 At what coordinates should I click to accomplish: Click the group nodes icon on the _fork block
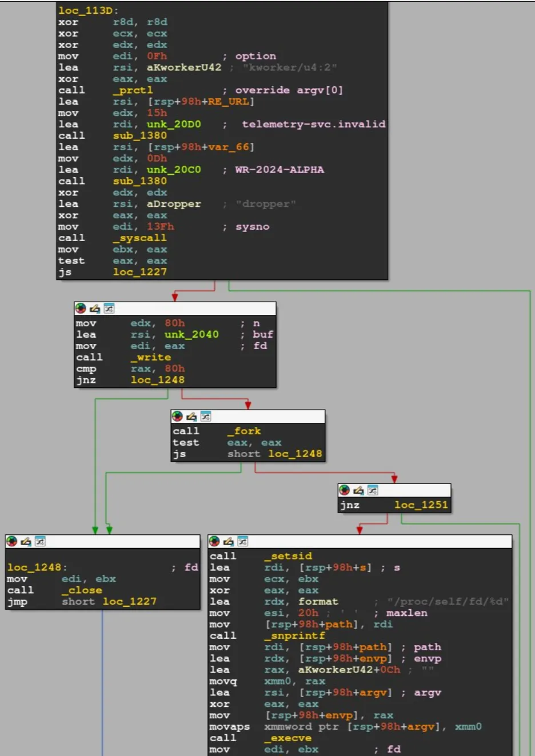(206, 416)
